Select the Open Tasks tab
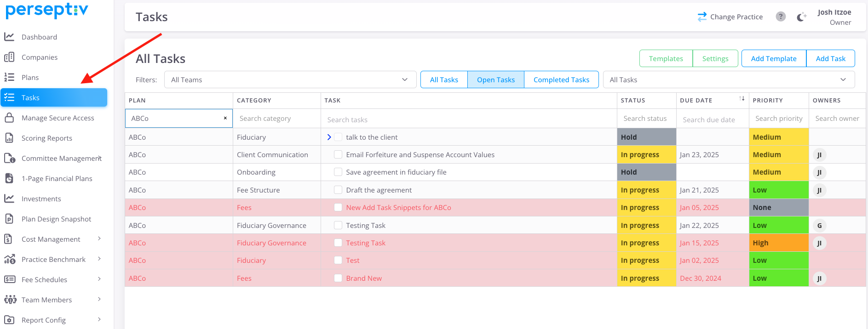868x329 pixels. [495, 79]
